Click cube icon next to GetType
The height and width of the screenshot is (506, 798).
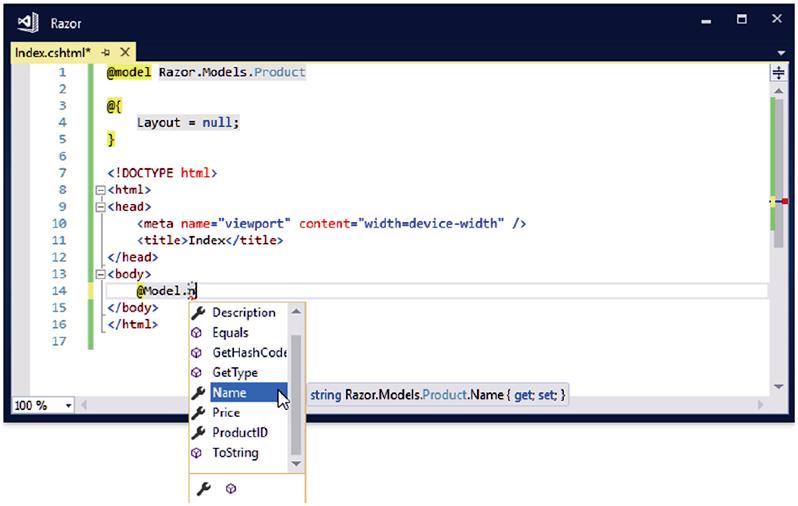point(198,372)
